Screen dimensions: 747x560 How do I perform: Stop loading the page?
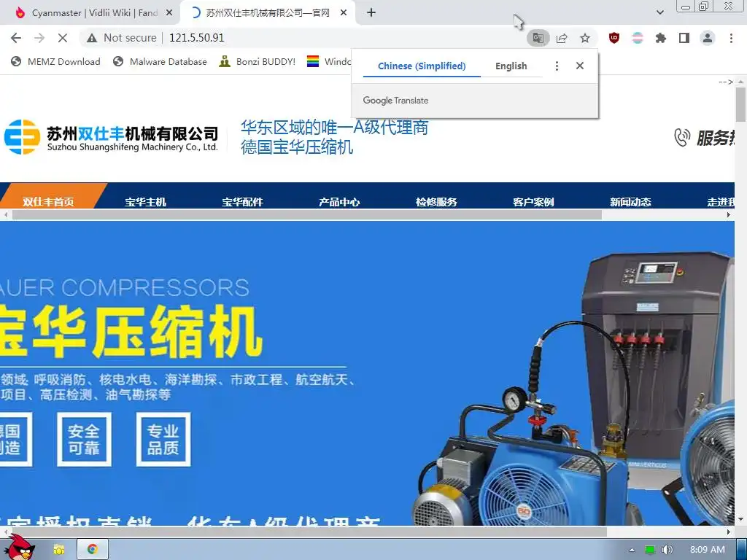(63, 38)
